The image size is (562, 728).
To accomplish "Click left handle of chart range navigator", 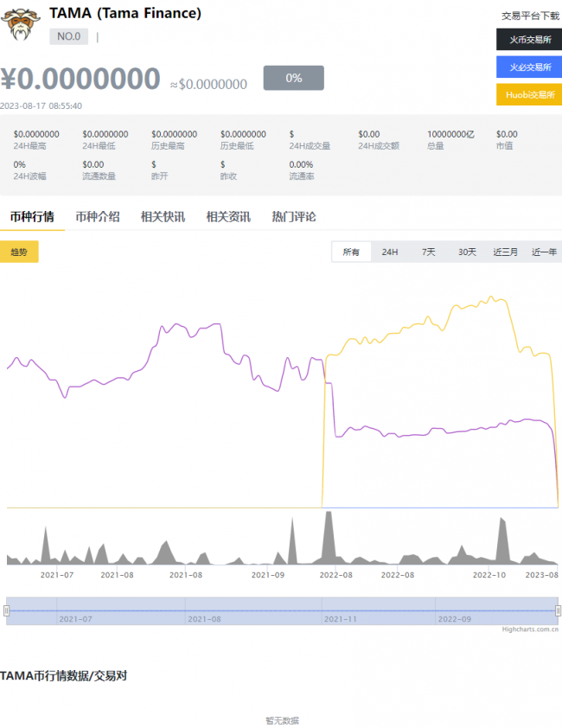I will (x=7, y=610).
